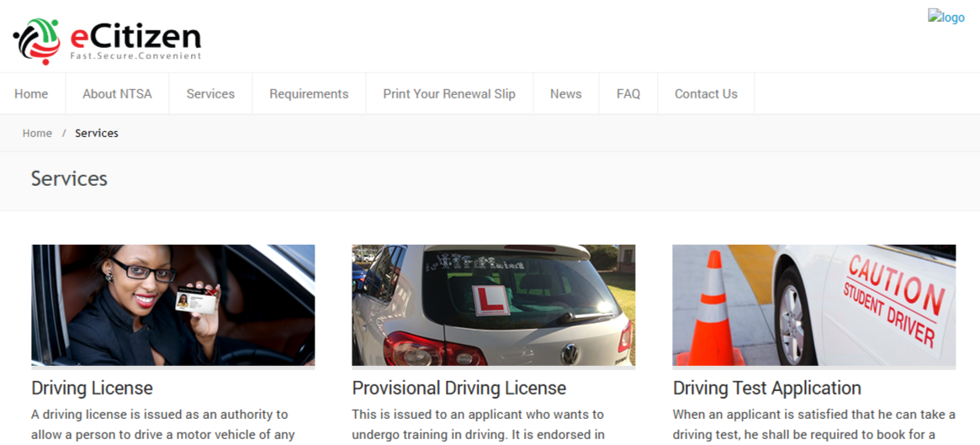Open Print Your Renewal Slip page
Viewport: 980px width, 445px height.
pyautogui.click(x=449, y=93)
